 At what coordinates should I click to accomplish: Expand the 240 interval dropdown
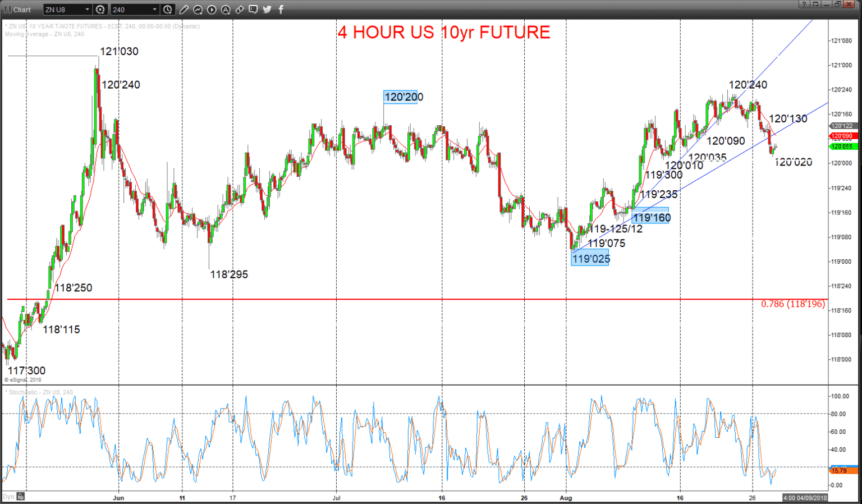point(155,10)
